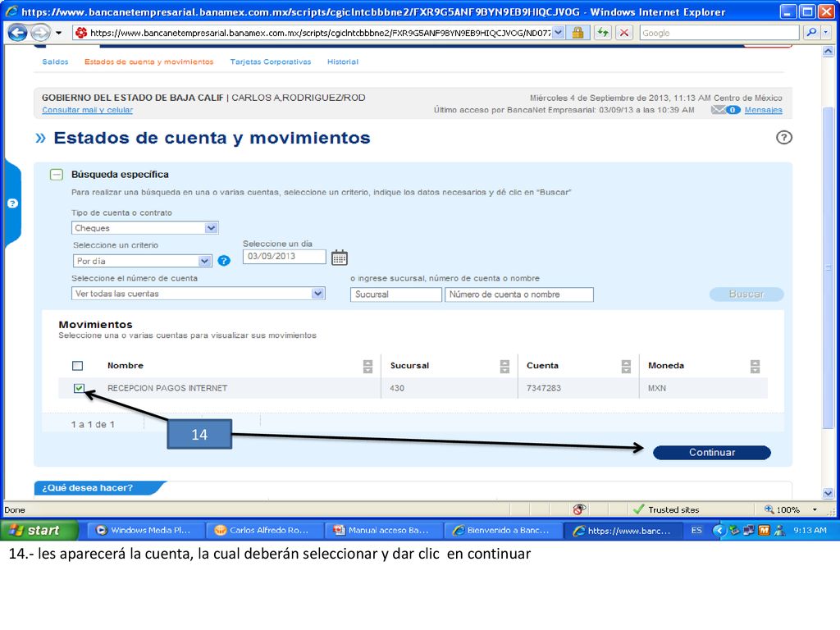Click the red Stop loading icon
The width and height of the screenshot is (840, 630).
pyautogui.click(x=623, y=33)
